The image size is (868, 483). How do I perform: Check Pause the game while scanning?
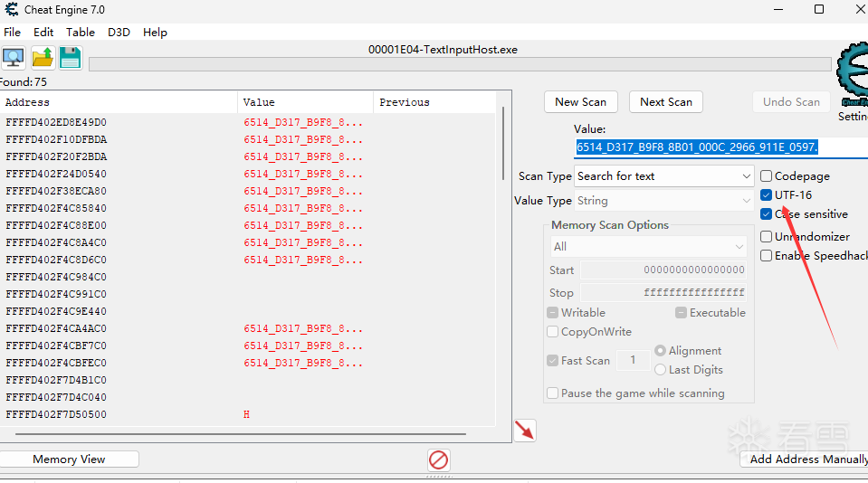tap(552, 393)
